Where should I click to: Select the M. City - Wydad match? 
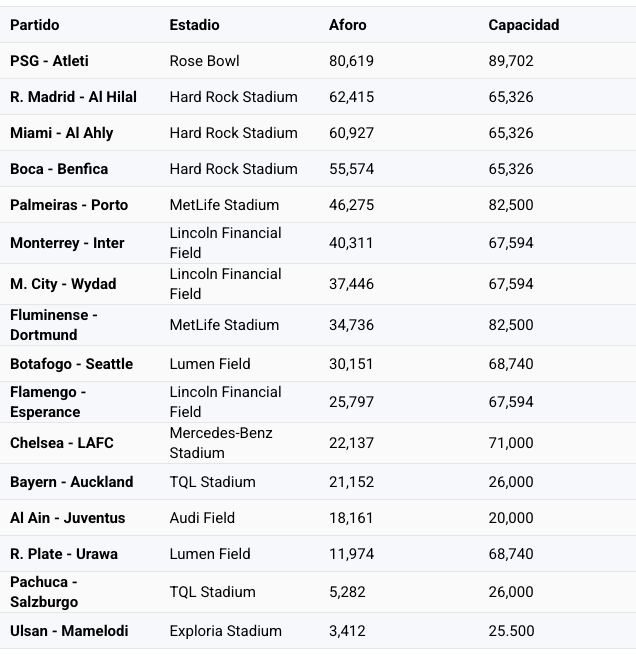pos(63,284)
